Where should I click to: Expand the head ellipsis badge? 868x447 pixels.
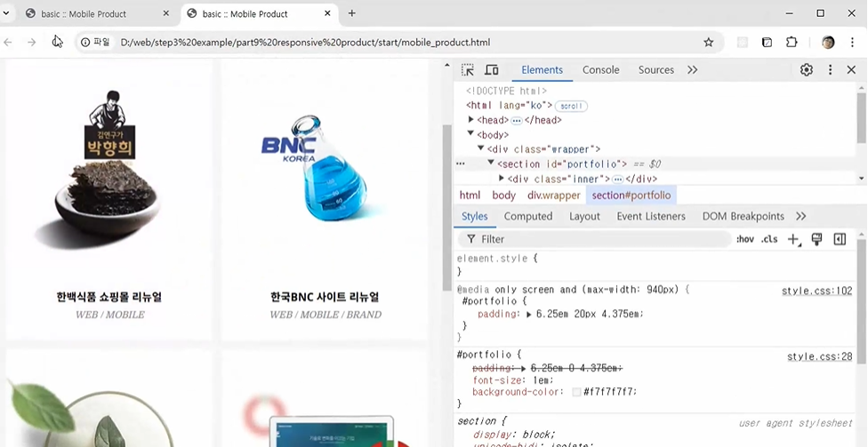click(x=517, y=120)
